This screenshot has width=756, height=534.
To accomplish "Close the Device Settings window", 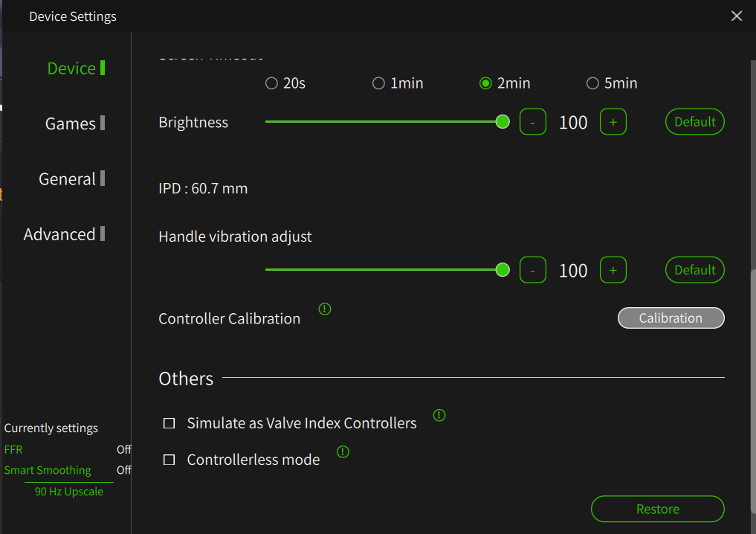I will click(x=737, y=16).
